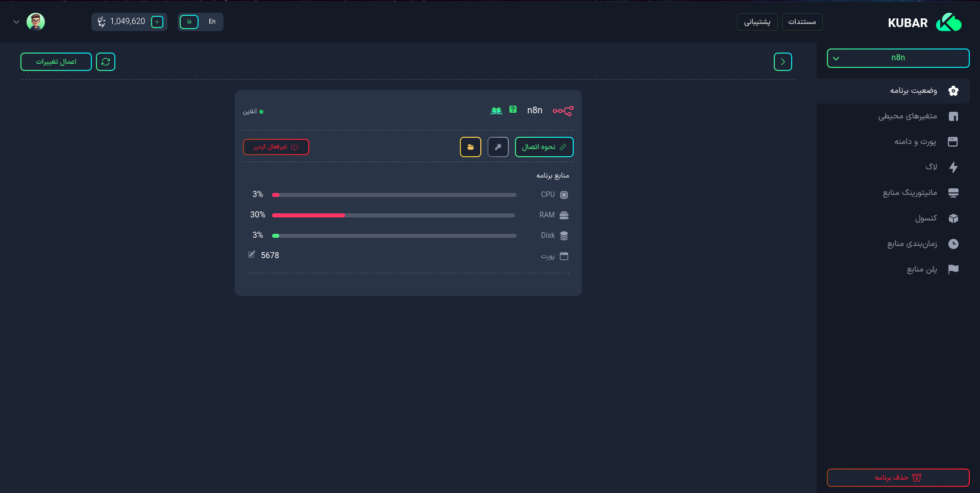Click the lightning bolt لاگ icon

(x=953, y=167)
